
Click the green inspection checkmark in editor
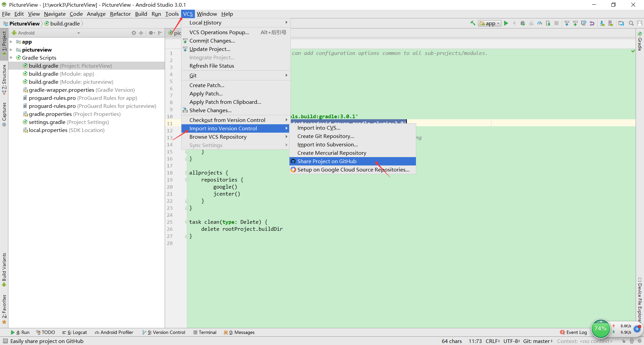pos(633,51)
